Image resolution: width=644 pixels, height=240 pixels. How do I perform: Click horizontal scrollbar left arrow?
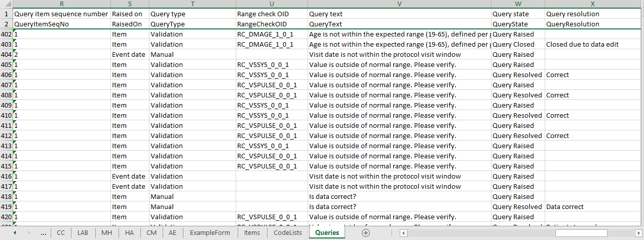click(403, 233)
